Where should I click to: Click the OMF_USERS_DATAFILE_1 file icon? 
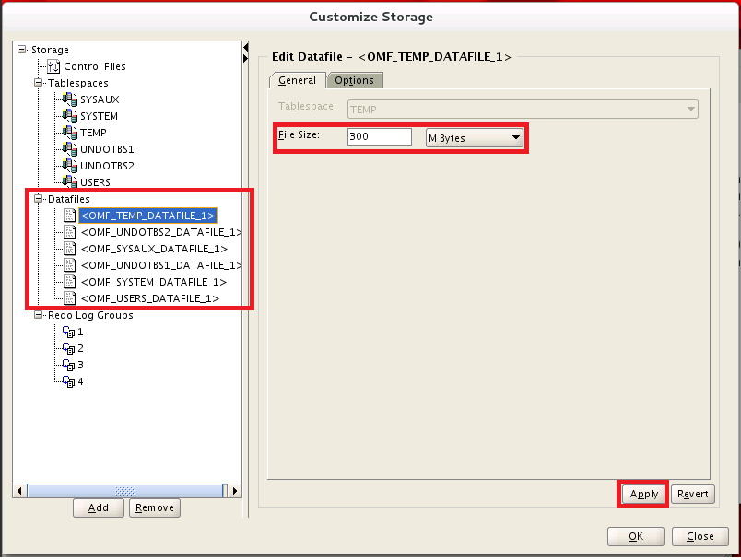tap(69, 298)
